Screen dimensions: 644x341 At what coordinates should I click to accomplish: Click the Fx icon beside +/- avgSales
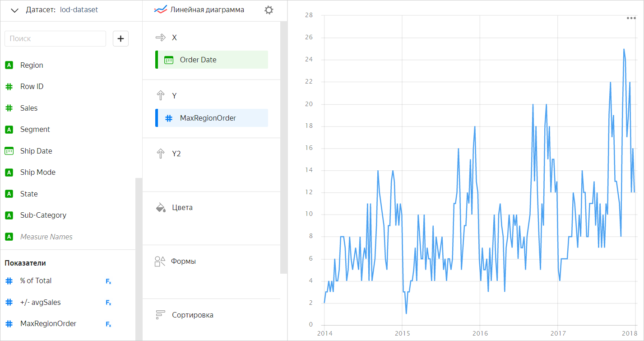pyautogui.click(x=108, y=303)
